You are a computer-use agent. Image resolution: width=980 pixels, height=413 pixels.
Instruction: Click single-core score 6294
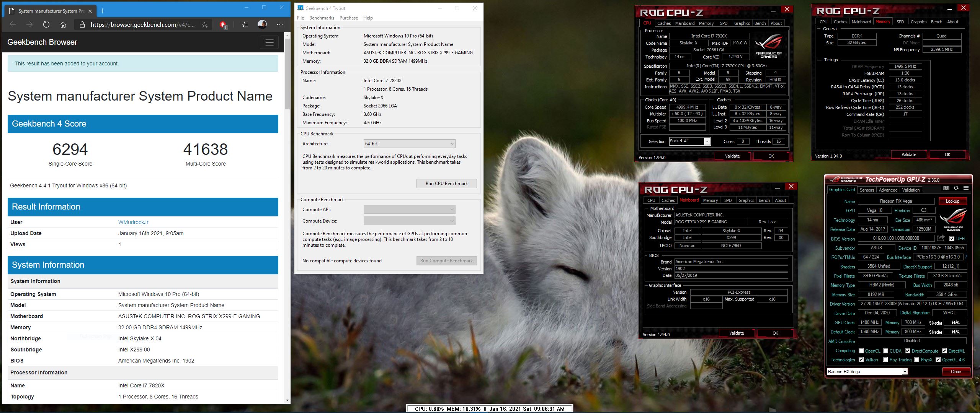pyautogui.click(x=70, y=149)
